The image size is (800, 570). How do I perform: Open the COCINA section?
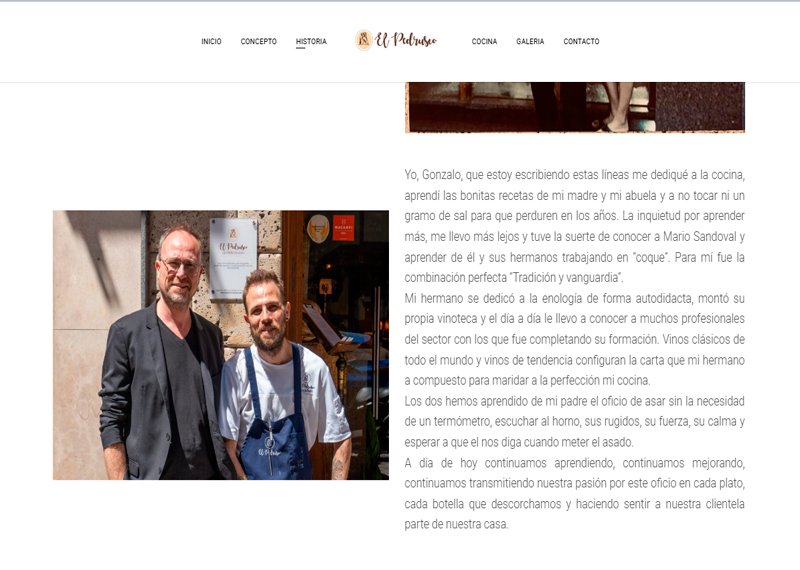(484, 41)
